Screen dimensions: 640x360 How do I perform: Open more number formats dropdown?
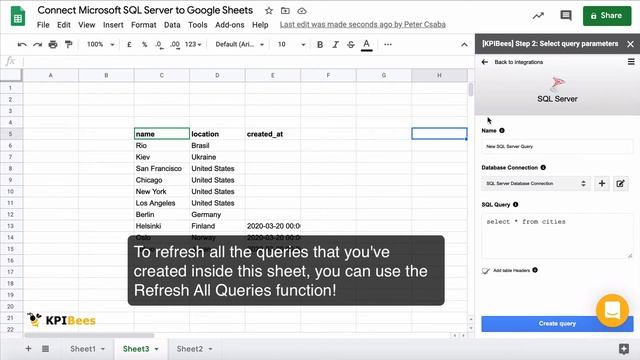(x=193, y=44)
